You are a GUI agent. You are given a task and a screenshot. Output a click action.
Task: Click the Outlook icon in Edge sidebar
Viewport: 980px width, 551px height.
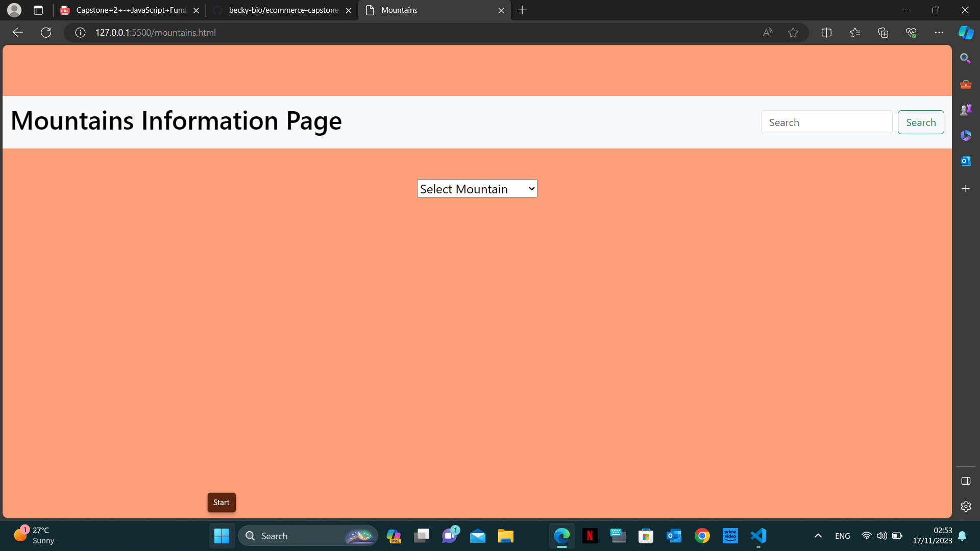(966, 161)
